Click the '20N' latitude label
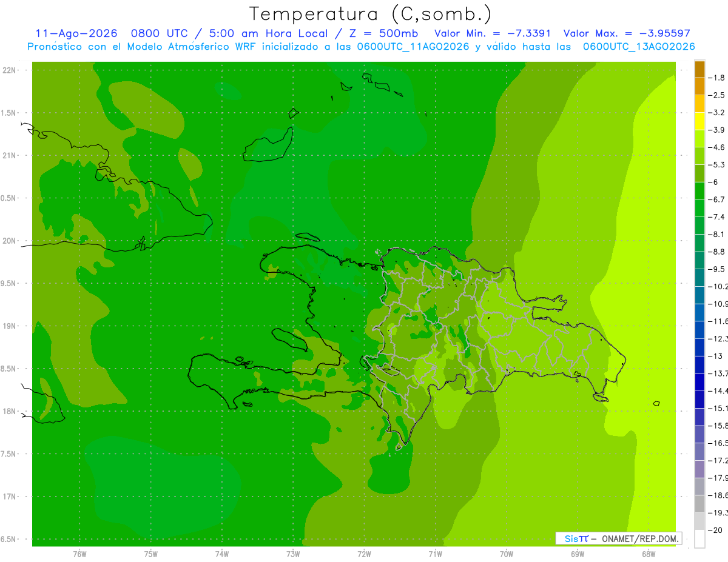Image resolution: width=728 pixels, height=562 pixels. [x=9, y=241]
